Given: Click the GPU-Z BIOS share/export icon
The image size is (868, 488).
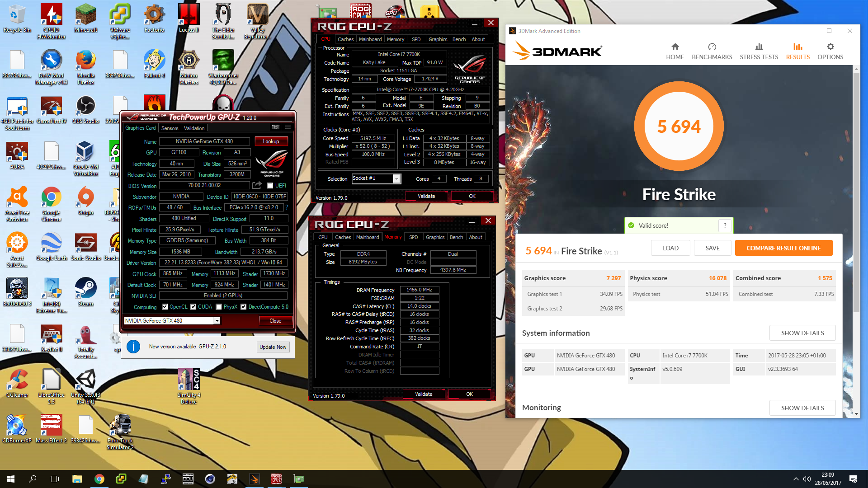Looking at the screenshot, I should pos(257,185).
